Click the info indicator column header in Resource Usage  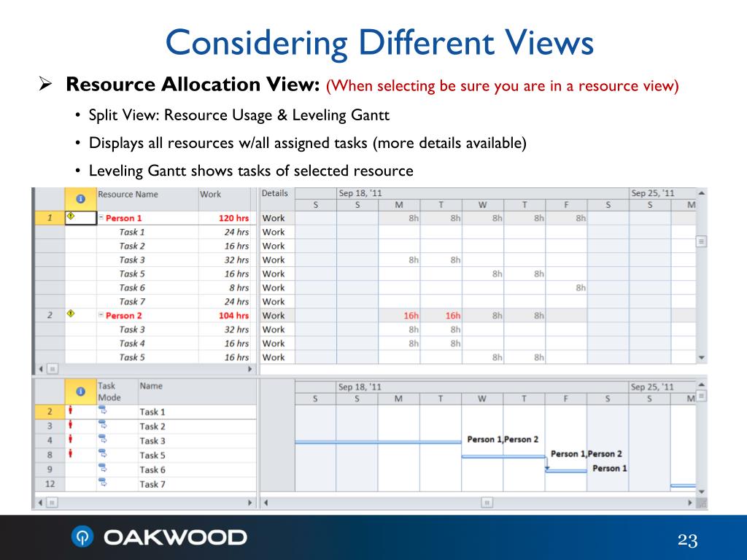pyautogui.click(x=80, y=199)
